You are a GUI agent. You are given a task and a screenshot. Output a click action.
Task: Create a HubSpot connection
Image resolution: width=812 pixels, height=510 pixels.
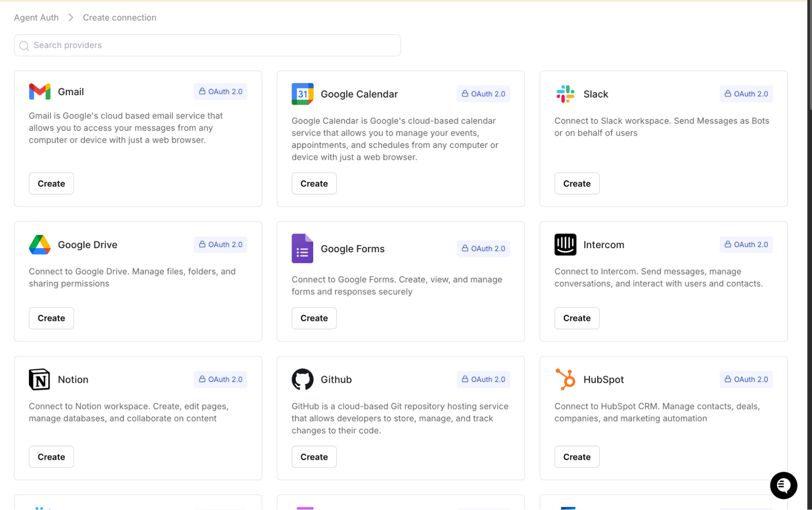click(x=576, y=457)
